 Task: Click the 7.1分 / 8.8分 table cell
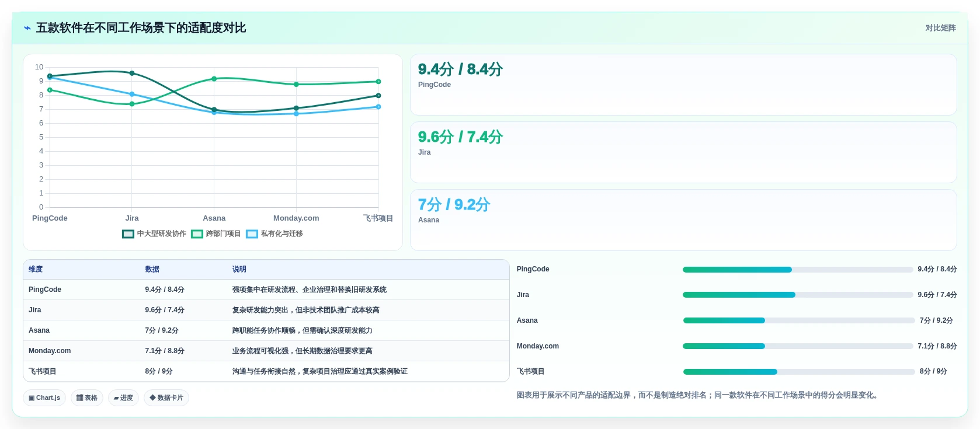(165, 351)
